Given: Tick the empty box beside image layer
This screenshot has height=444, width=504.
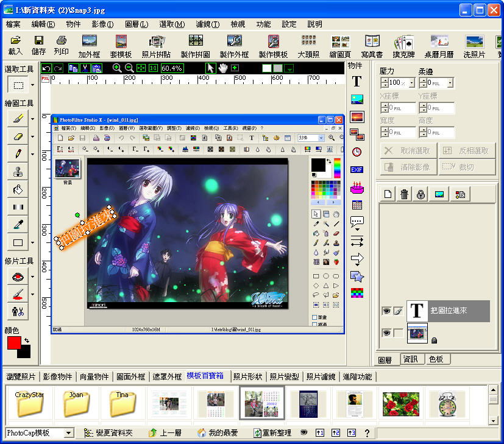Looking at the screenshot, I should [x=398, y=333].
